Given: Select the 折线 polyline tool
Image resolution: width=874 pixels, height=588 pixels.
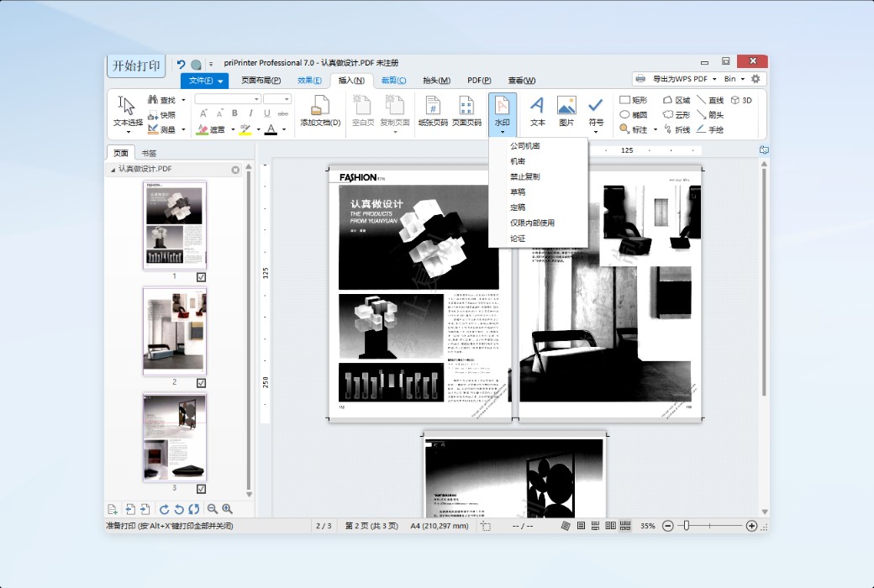Looking at the screenshot, I should point(677,129).
